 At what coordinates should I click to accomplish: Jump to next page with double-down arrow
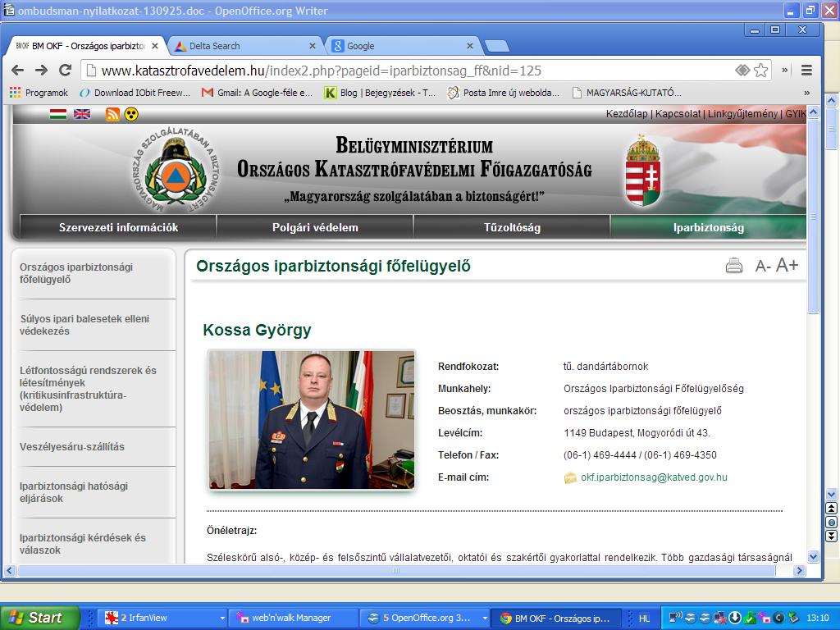tap(832, 536)
